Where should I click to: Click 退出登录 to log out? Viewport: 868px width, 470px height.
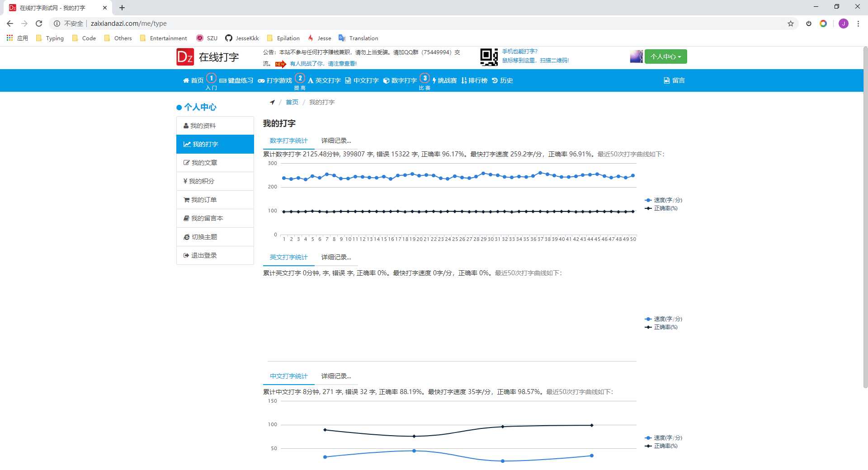[215, 255]
